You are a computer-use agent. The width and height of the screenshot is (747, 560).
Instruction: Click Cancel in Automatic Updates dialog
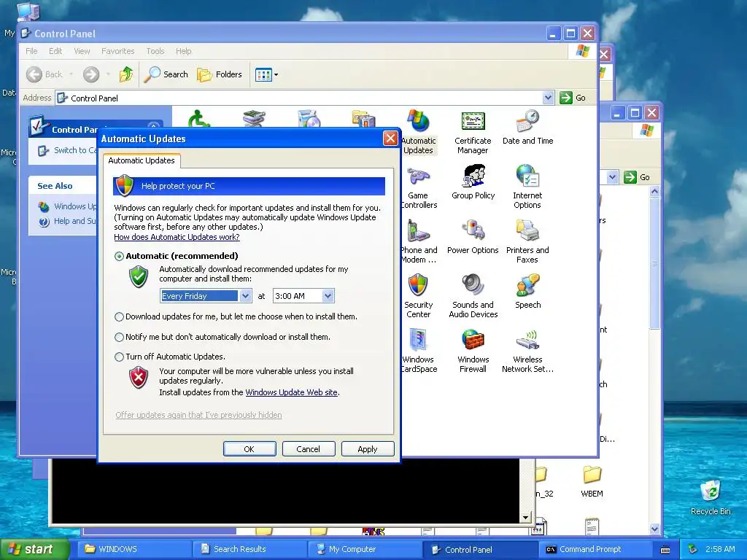coord(309,449)
